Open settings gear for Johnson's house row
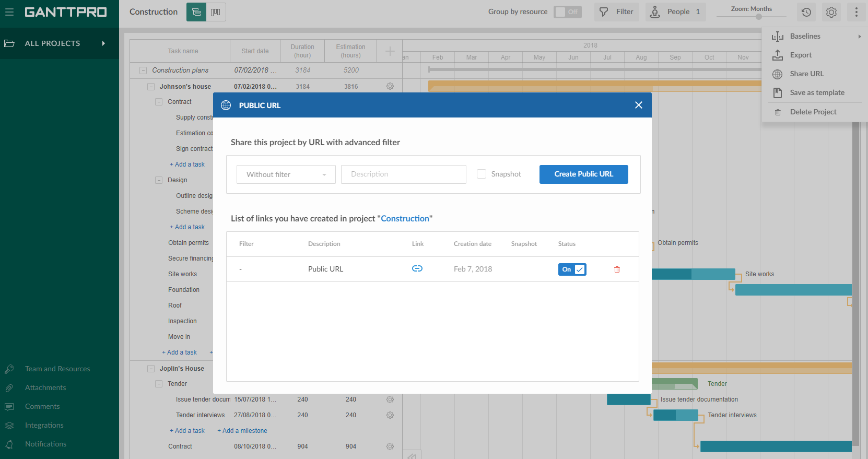Image resolution: width=868 pixels, height=459 pixels. tap(390, 86)
